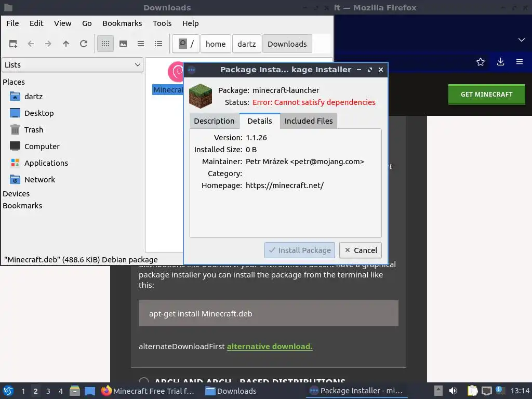
Task: Activate Firefox Minecraft Free Trial taskbar entry
Action: click(148, 391)
